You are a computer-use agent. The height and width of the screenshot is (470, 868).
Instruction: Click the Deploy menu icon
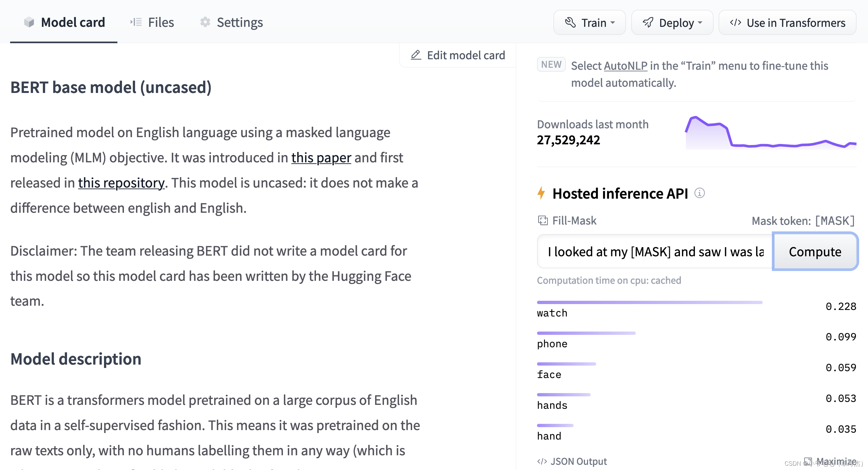click(x=647, y=23)
